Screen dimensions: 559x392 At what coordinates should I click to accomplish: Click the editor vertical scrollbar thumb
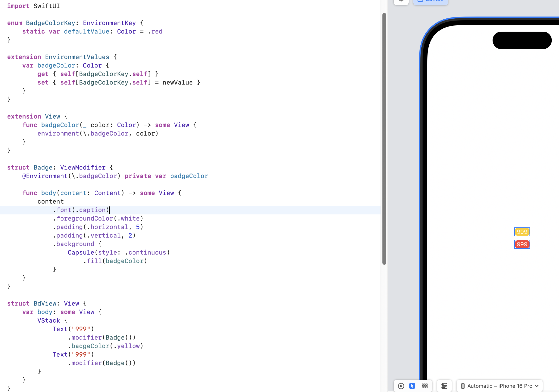click(384, 139)
